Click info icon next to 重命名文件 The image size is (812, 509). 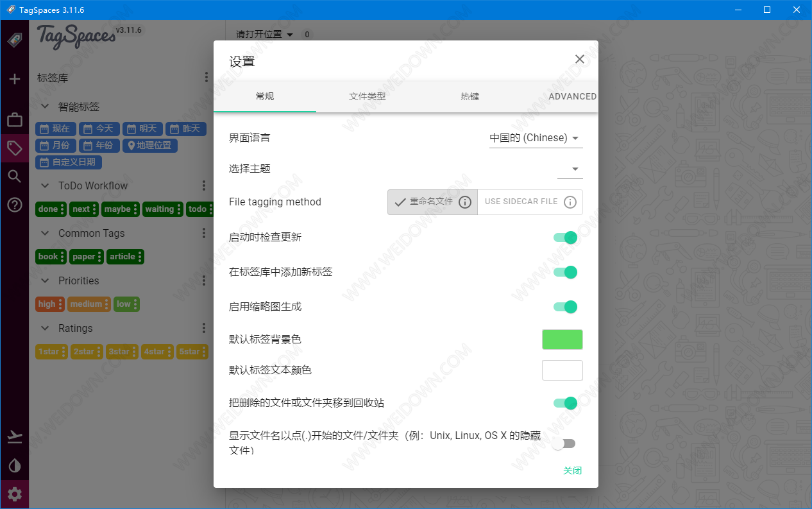466,202
